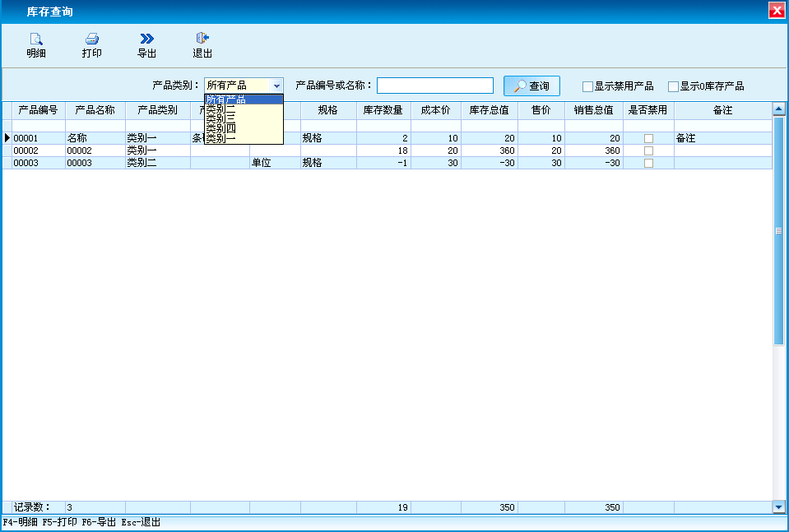Image resolution: width=789 pixels, height=532 pixels.
Task: Collapse the 产品类别 dropdown arrow
Action: click(276, 86)
